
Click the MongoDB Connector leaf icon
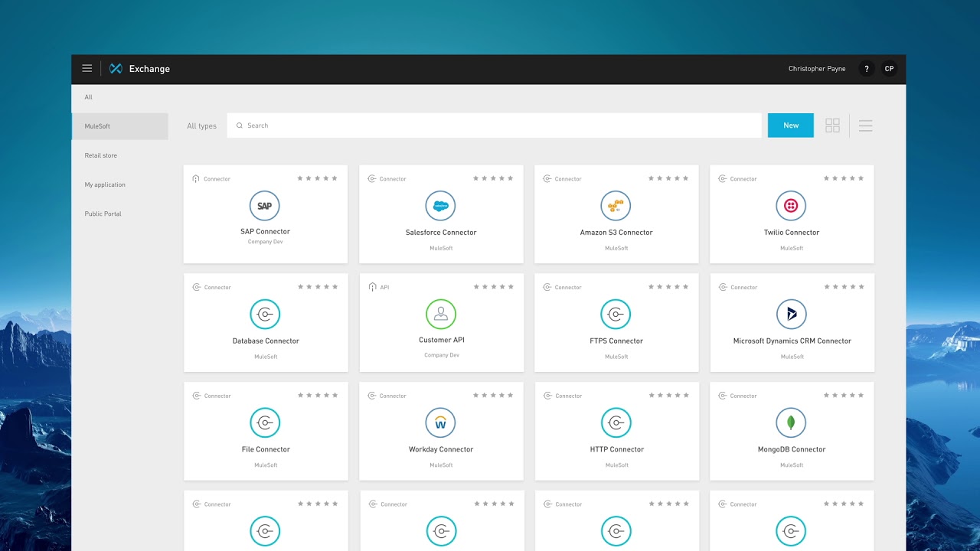coord(791,422)
